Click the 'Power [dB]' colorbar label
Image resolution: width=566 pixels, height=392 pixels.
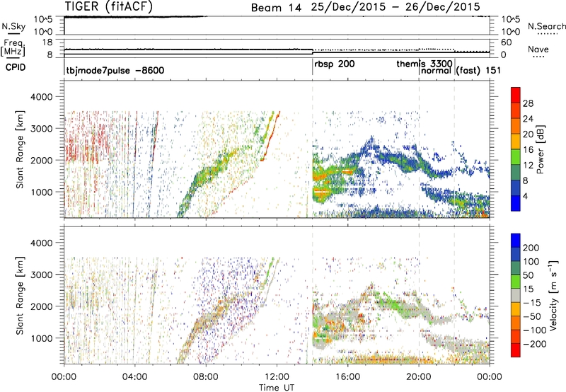pos(540,149)
